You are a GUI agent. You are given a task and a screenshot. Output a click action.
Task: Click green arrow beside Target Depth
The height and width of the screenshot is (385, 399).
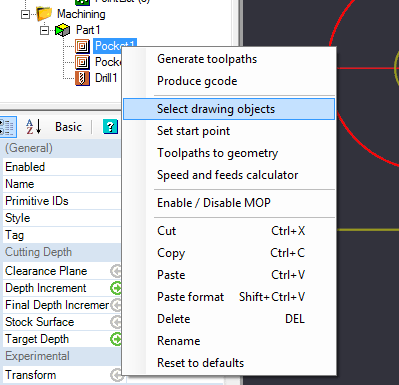(116, 339)
